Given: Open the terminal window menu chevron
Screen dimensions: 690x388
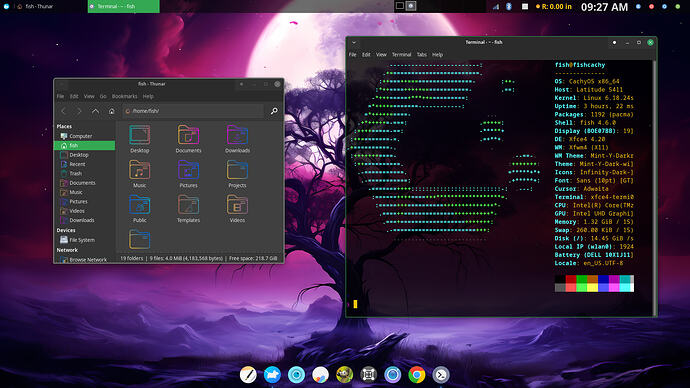Looking at the screenshot, I should tap(354, 43).
